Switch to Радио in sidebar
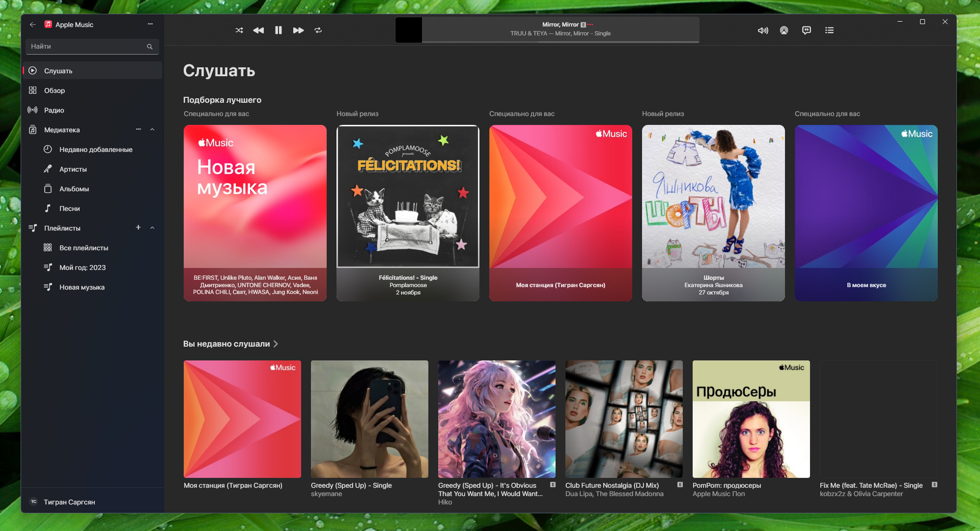Viewport: 980px width, 531px height. (54, 110)
